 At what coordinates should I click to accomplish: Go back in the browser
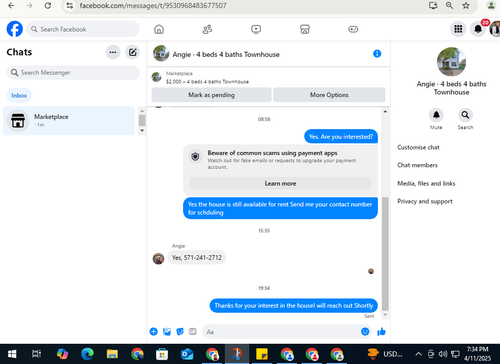coord(11,6)
